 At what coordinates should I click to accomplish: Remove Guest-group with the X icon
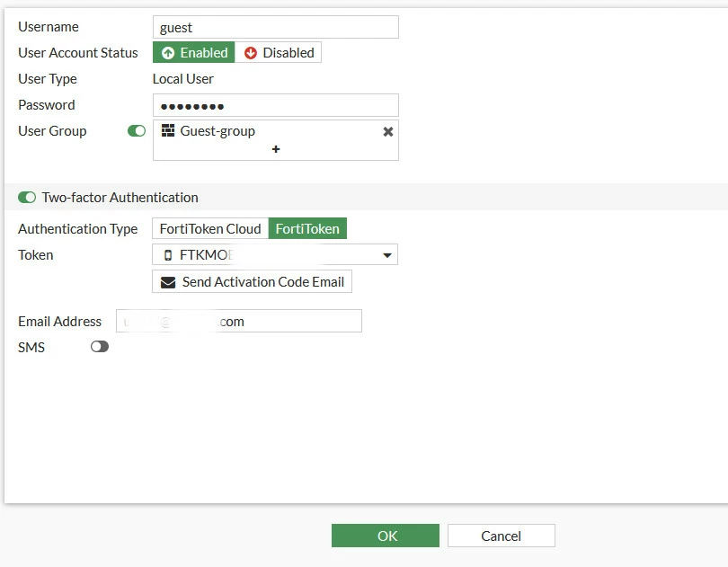(388, 132)
